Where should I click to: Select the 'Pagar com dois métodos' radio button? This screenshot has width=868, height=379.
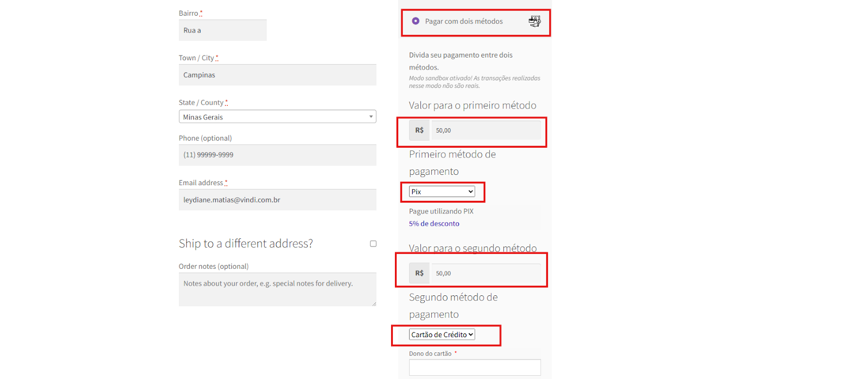416,21
